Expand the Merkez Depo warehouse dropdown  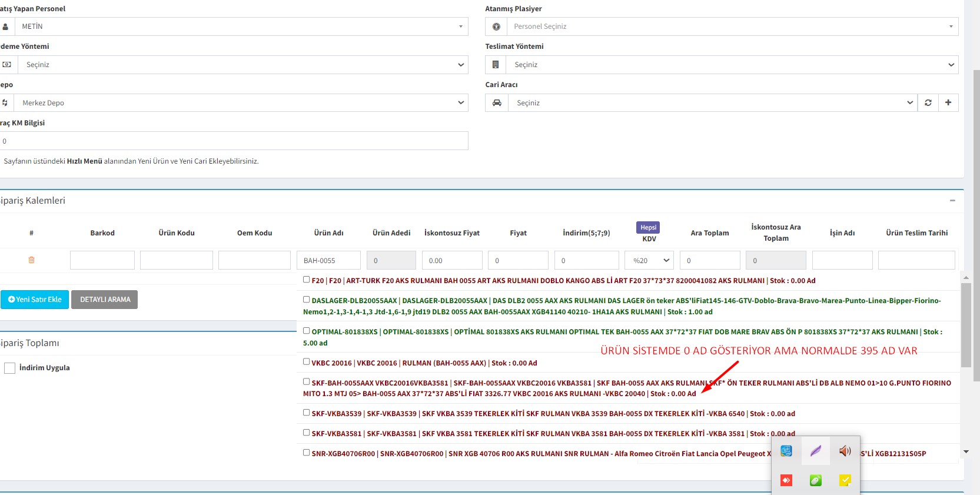(x=241, y=103)
